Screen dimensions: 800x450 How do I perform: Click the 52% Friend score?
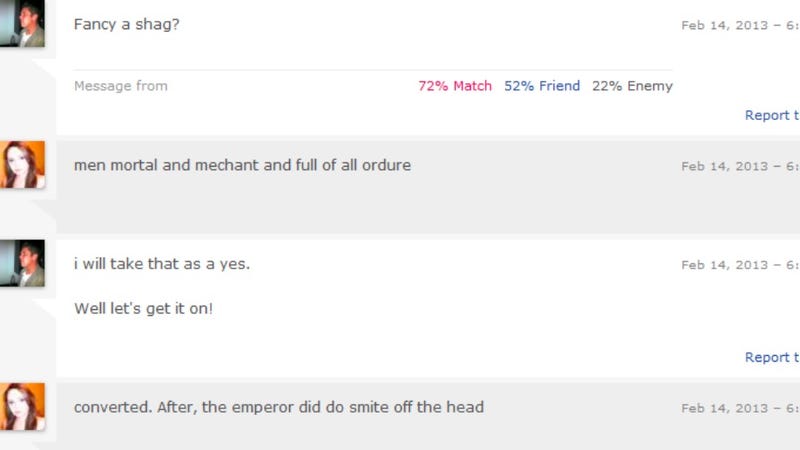(x=542, y=86)
